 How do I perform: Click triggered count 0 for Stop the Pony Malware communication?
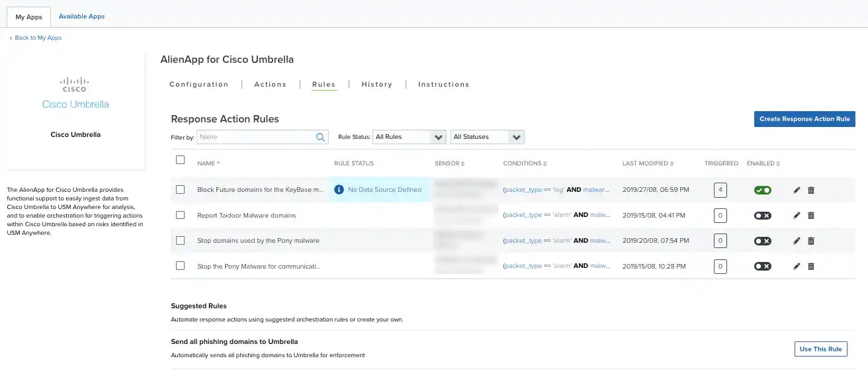tap(720, 266)
